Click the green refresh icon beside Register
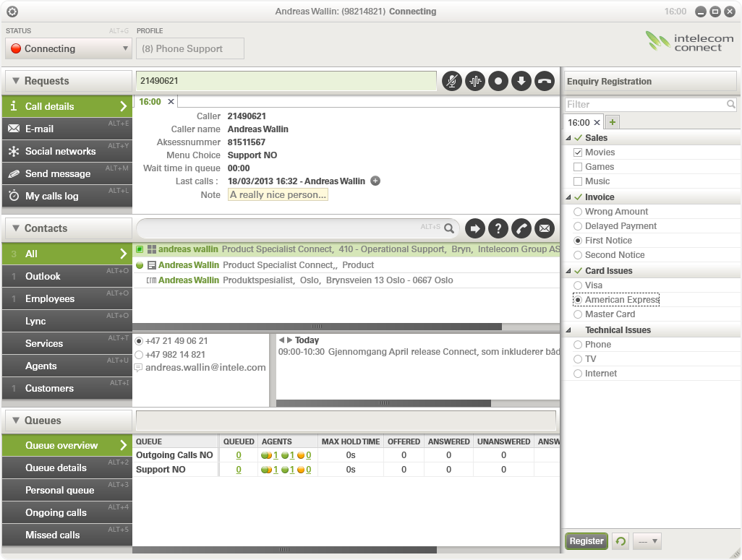The height and width of the screenshot is (560, 742). 620,540
